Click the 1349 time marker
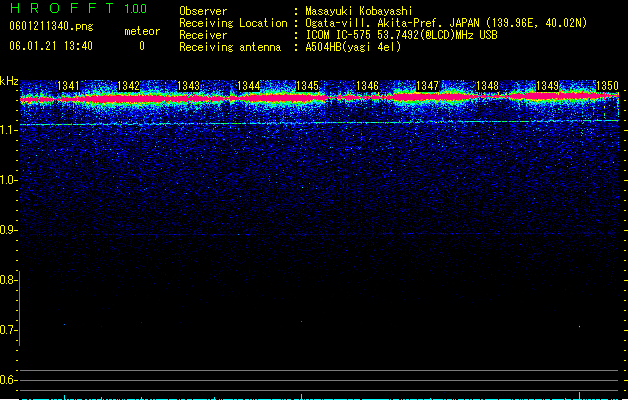 tap(548, 86)
